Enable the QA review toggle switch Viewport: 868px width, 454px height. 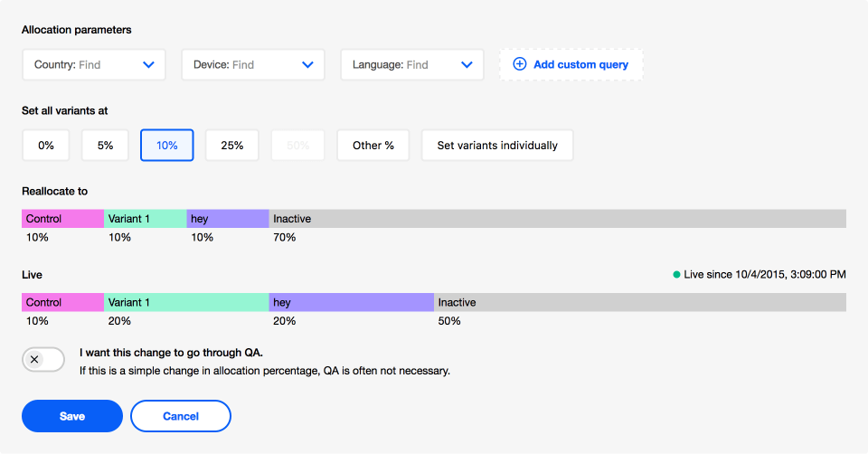point(43,359)
